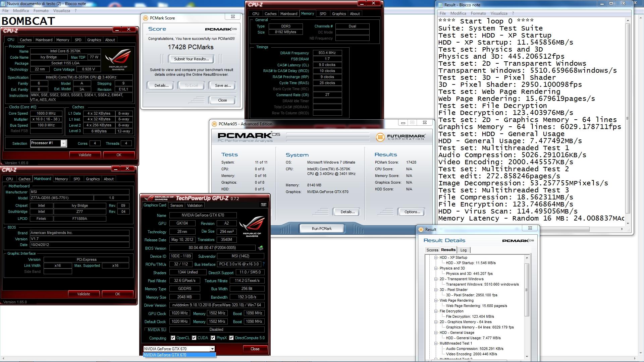Click Validate in the CPU-Z Mainboard window
Viewport: 644px width, 362px height.
coord(84,294)
